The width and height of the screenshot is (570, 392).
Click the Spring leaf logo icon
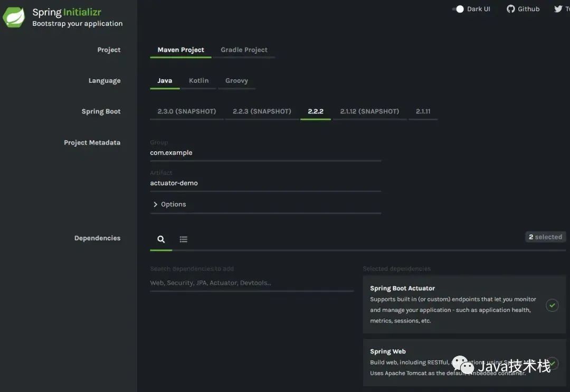click(x=14, y=17)
